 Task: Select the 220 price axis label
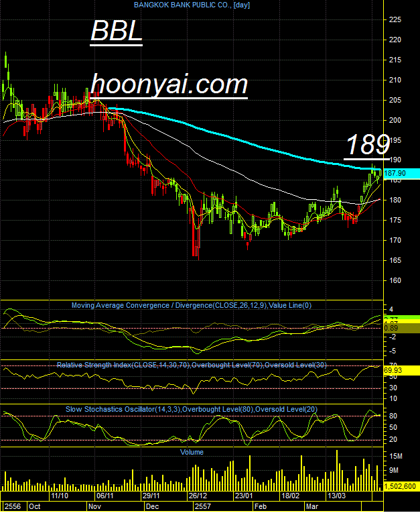tap(395, 40)
